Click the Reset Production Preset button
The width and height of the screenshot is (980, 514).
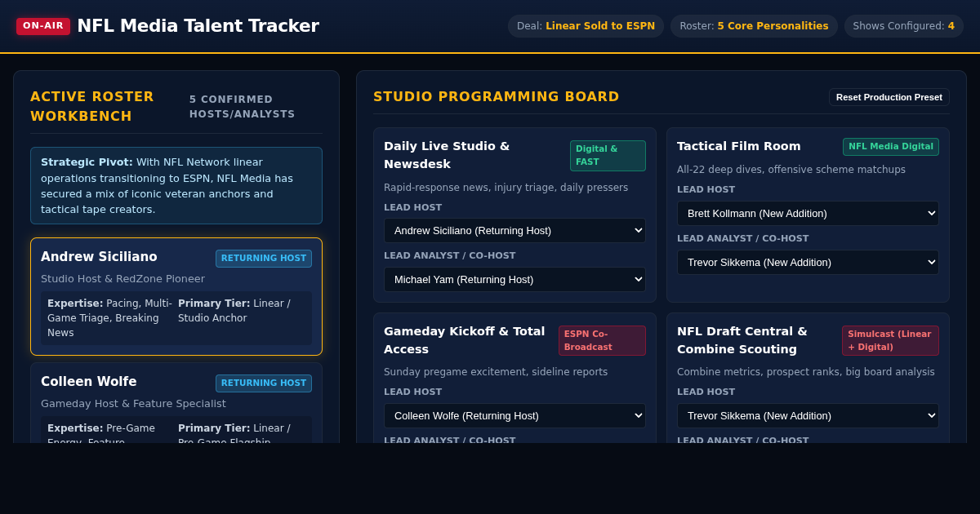pyautogui.click(x=889, y=97)
